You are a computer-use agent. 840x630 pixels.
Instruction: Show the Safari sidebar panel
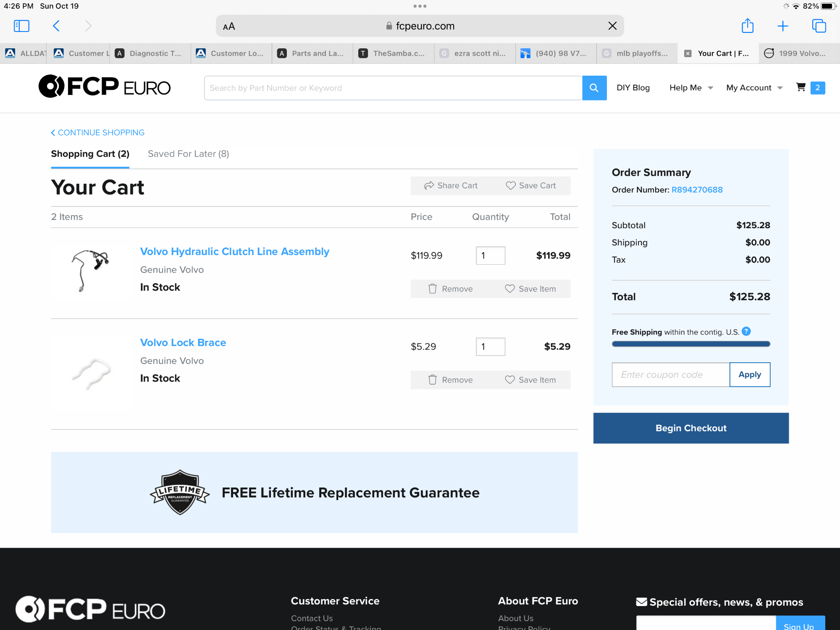[x=21, y=26]
